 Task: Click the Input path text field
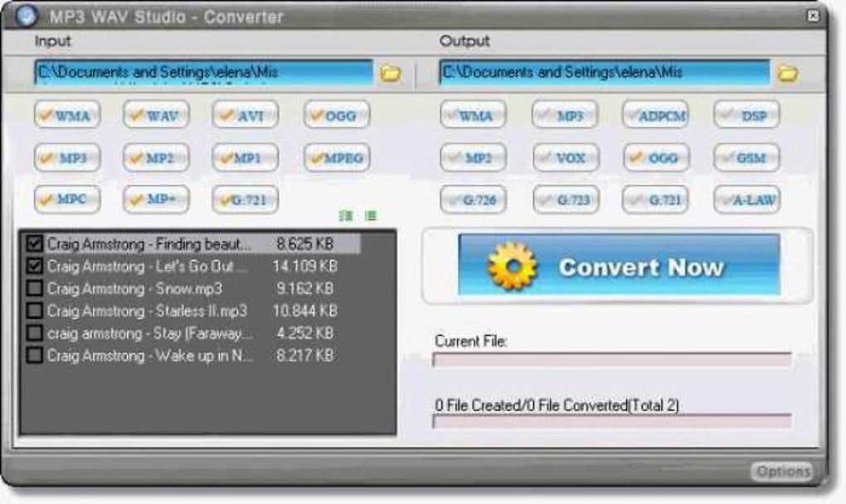click(x=204, y=72)
